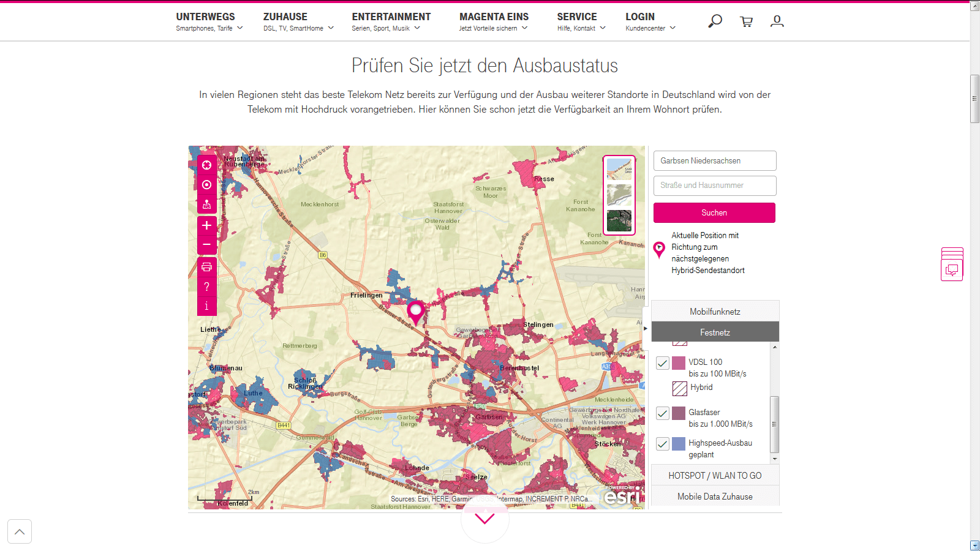The height and width of the screenshot is (551, 980).
Task: Click the full-extent crosshair map tool
Action: [x=207, y=165]
